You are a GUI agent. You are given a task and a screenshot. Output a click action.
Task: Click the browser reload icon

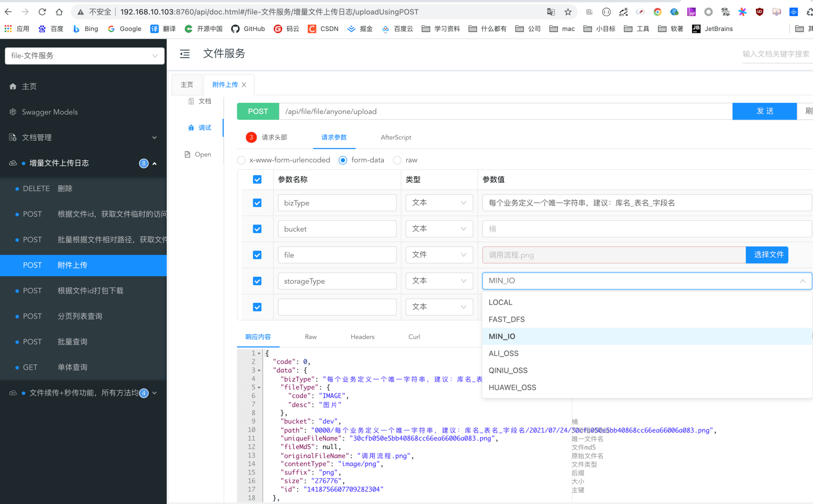click(x=42, y=12)
